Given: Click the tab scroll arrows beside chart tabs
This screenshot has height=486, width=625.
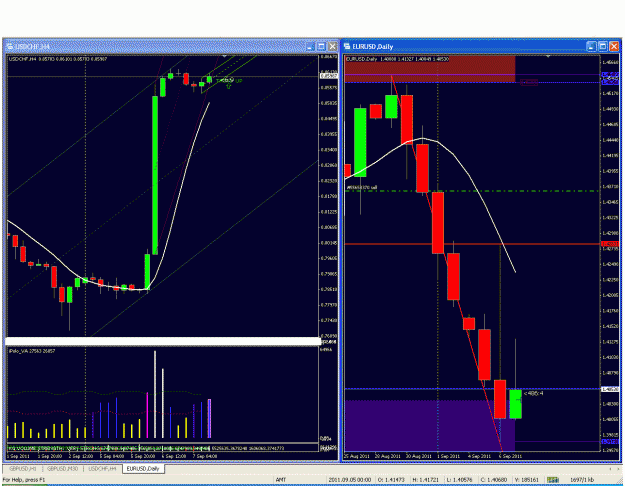Looking at the screenshot, I should point(614,469).
